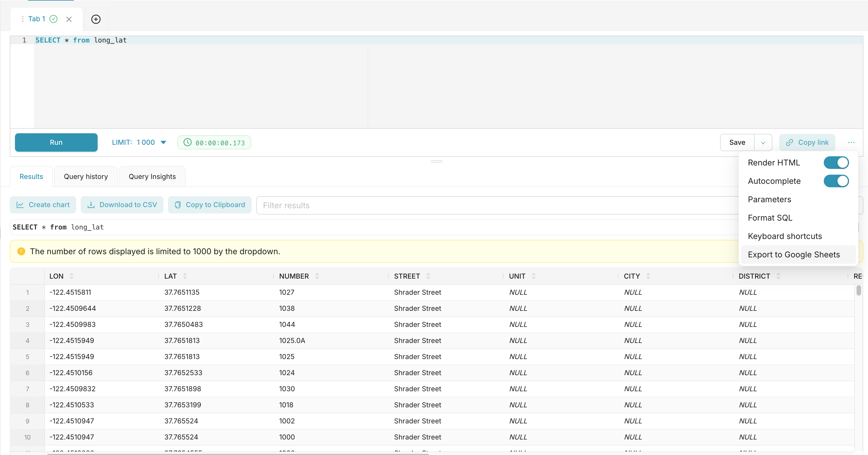Viewport: 868px width, 455px height.
Task: Run the current SQL query
Action: (56, 142)
